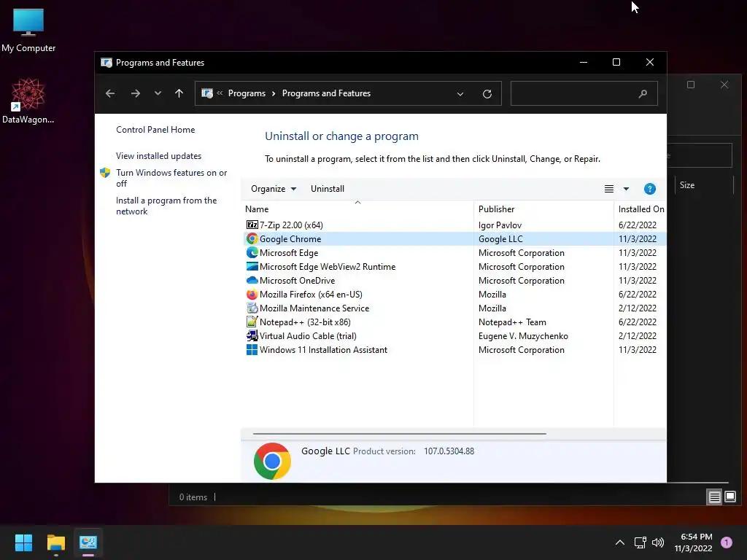
Task: Click the search magnifier icon
Action: click(x=643, y=94)
